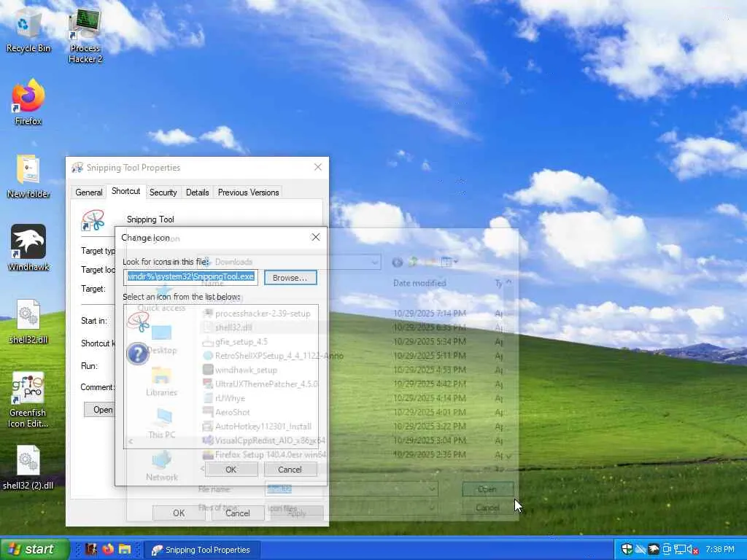Switch to the Security tab
Screen dimensions: 747x560
[163, 192]
